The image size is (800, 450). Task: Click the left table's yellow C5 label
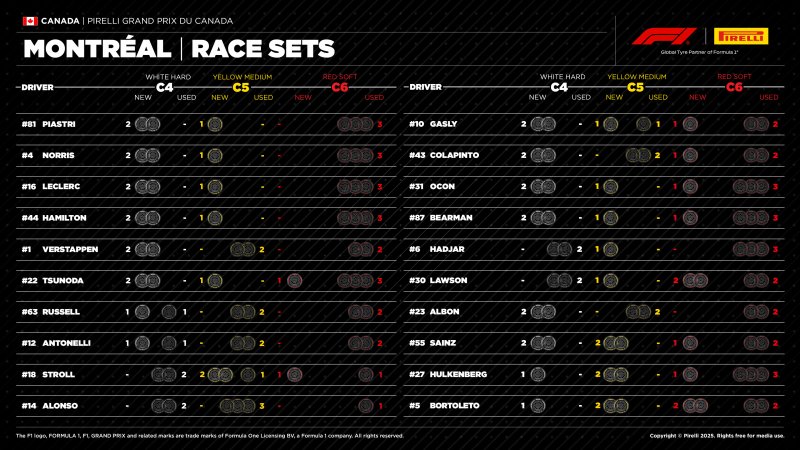point(240,87)
